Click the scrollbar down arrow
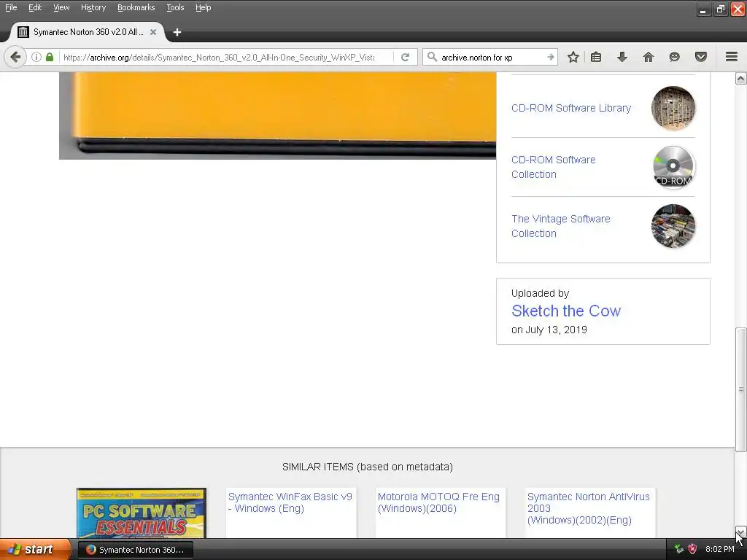 click(x=741, y=532)
